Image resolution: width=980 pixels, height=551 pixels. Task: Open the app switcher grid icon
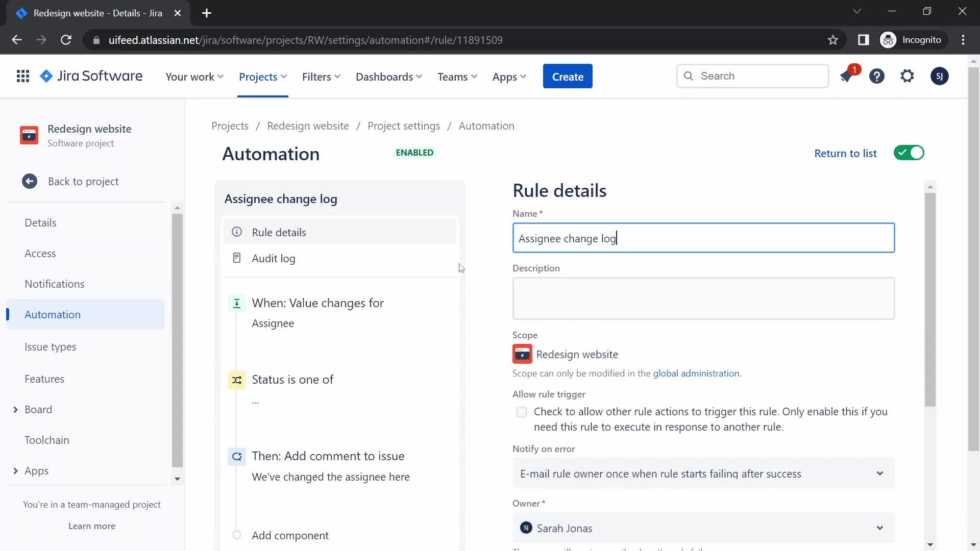(23, 77)
